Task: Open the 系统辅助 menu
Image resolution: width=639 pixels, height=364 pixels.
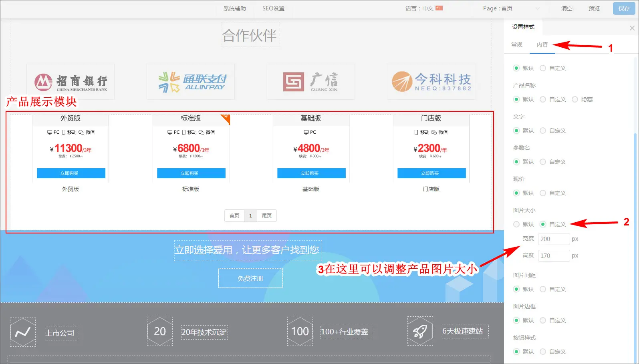Action: tap(234, 8)
